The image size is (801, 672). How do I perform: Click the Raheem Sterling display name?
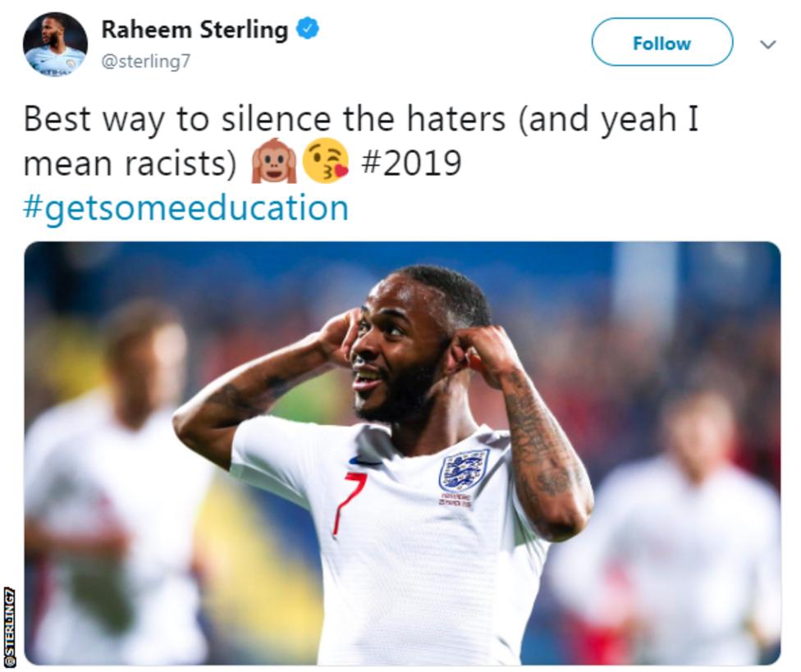coord(195,30)
